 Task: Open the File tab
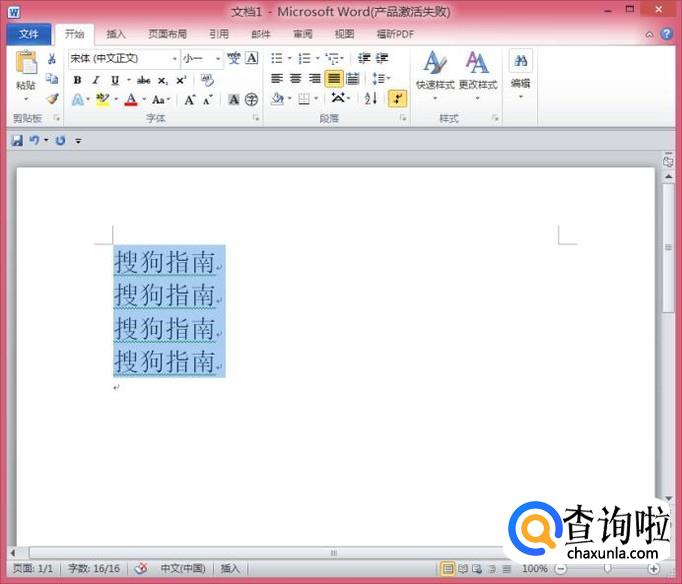point(29,34)
